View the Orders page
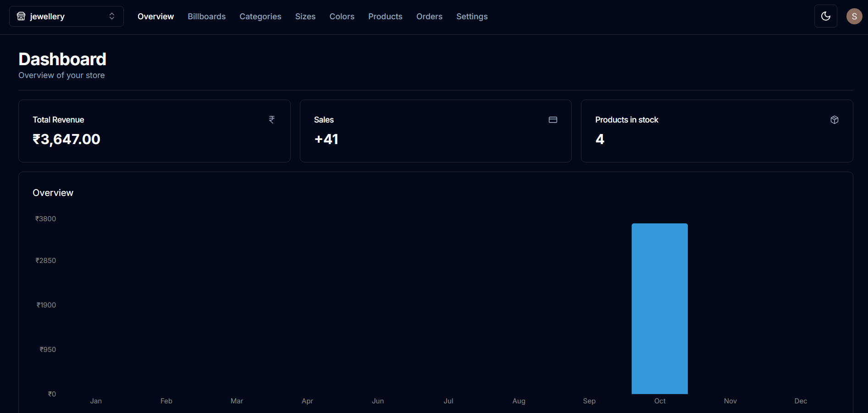This screenshot has height=413, width=868. 429,17
